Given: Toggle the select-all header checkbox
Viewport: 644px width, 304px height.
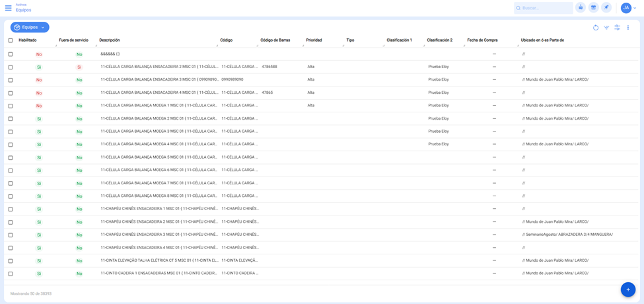Looking at the screenshot, I should [x=11, y=40].
